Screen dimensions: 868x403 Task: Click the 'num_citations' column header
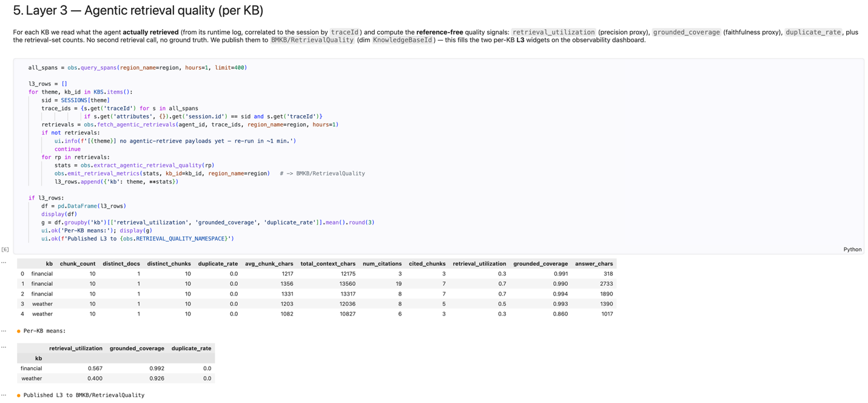pyautogui.click(x=382, y=263)
